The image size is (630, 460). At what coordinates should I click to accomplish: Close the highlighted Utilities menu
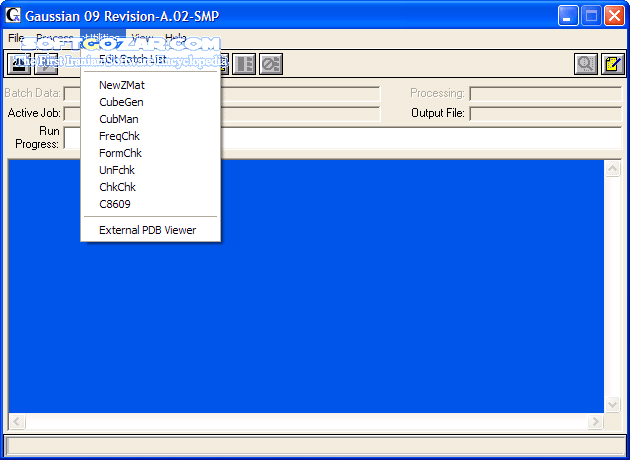[x=103, y=38]
